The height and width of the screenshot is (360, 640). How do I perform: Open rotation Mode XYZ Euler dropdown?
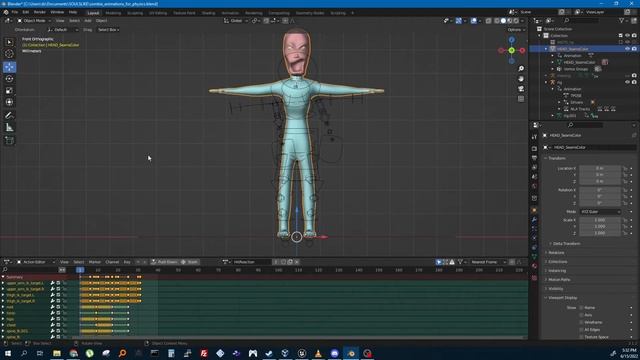[600, 212]
